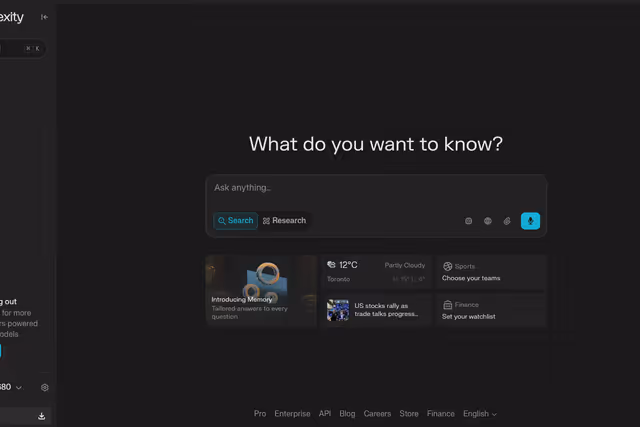Screen dimensions: 640x427
Task: Click the Sports basketball icon
Action: [447, 266]
